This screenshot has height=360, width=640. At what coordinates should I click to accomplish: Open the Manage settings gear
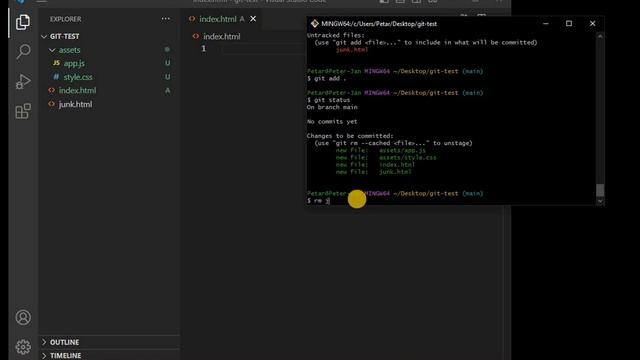pos(23,347)
